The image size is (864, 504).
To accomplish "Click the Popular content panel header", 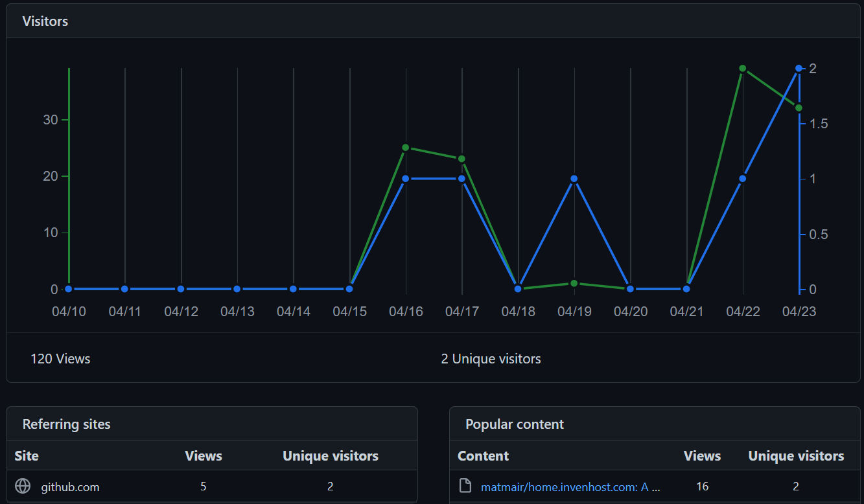I will [x=514, y=424].
